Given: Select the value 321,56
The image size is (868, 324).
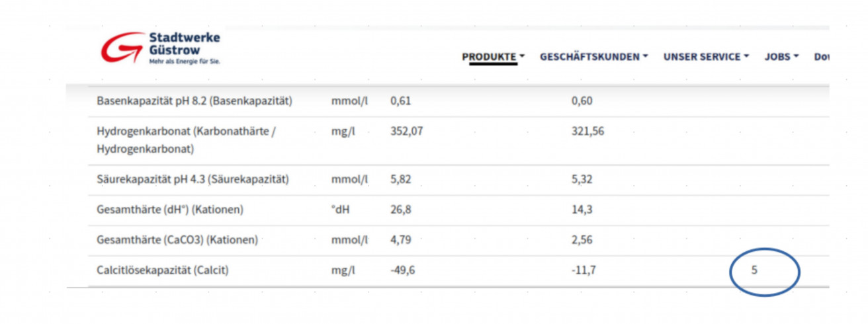Looking at the screenshot, I should [587, 132].
